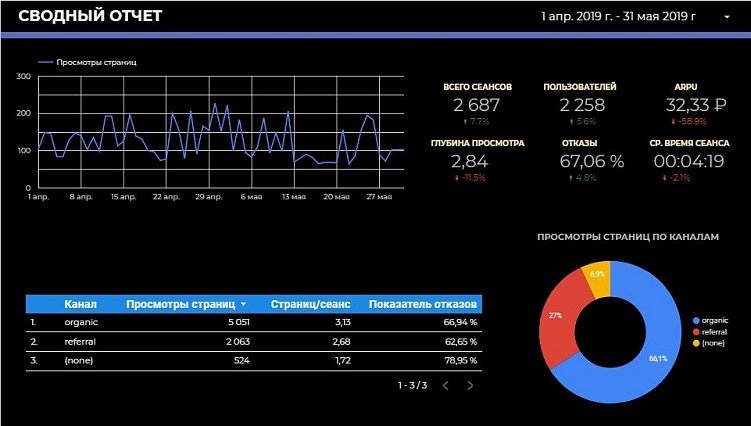751x426 pixels.
Task: Click the Просмотры страниц по каналам chart title
Action: (x=628, y=237)
